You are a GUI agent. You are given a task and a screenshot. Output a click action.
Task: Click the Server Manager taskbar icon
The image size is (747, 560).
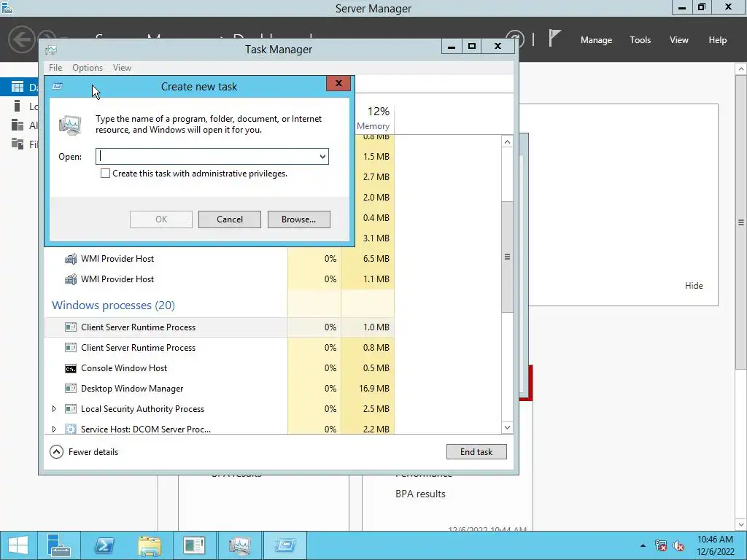59,545
